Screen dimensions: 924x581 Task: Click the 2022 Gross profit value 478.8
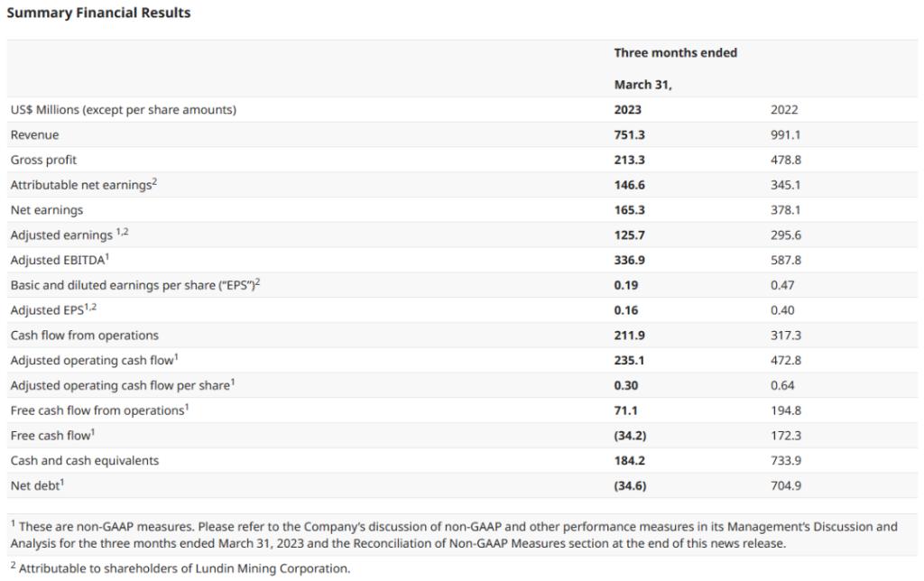pos(786,160)
